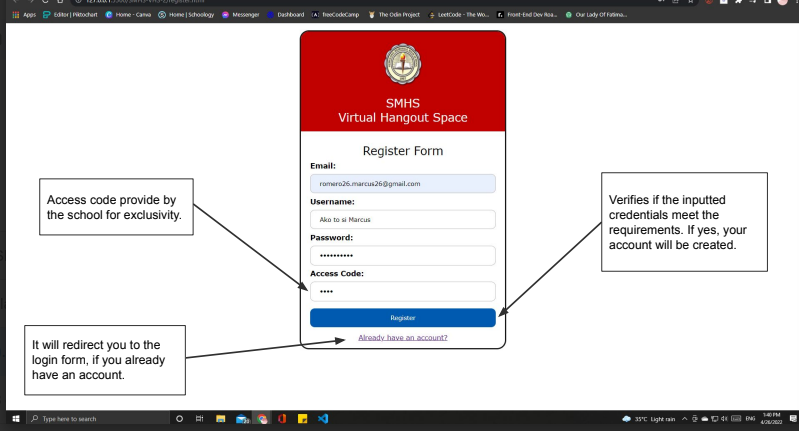
Task: Click the SMHS school logo emblem
Action: coord(403,65)
